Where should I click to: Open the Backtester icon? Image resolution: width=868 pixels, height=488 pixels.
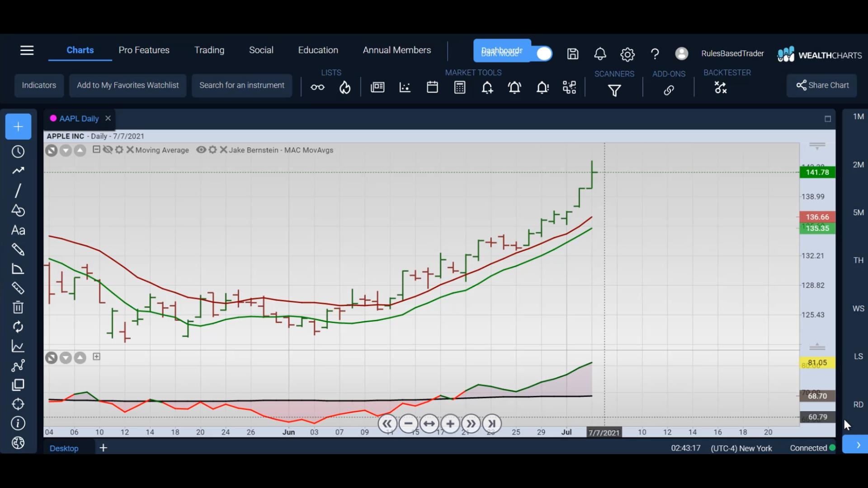click(x=721, y=87)
